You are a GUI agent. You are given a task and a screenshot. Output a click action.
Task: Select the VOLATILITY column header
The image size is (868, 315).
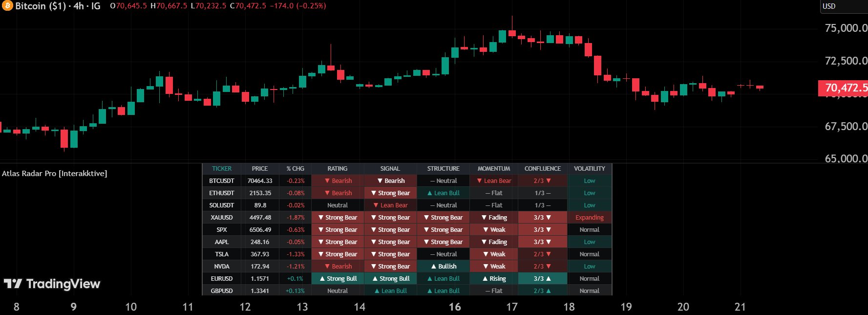(589, 169)
